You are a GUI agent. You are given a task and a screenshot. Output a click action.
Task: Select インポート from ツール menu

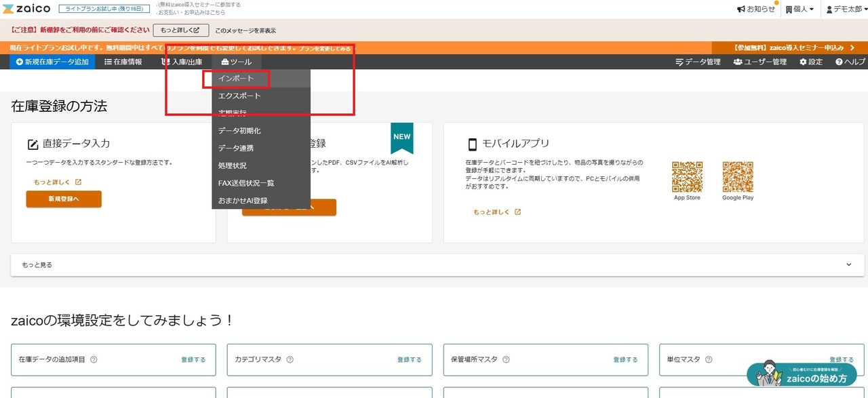click(x=236, y=79)
